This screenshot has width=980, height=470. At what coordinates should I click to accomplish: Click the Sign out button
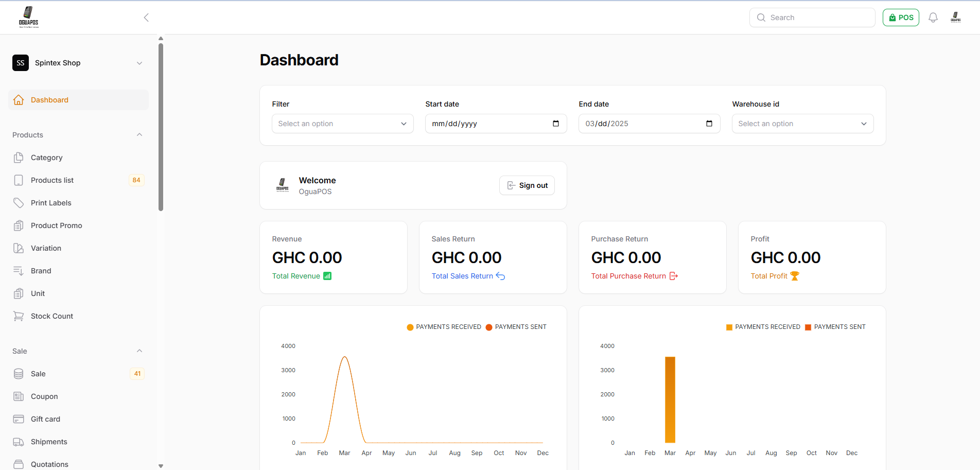pyautogui.click(x=527, y=185)
